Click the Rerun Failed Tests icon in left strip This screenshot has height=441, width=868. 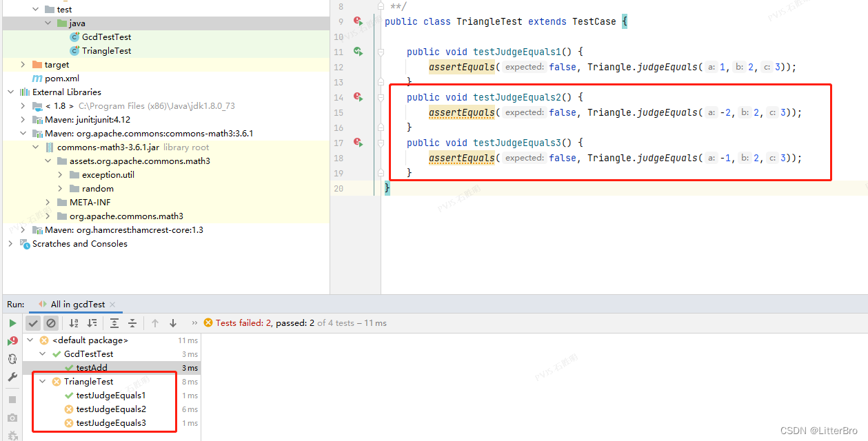[x=11, y=340]
